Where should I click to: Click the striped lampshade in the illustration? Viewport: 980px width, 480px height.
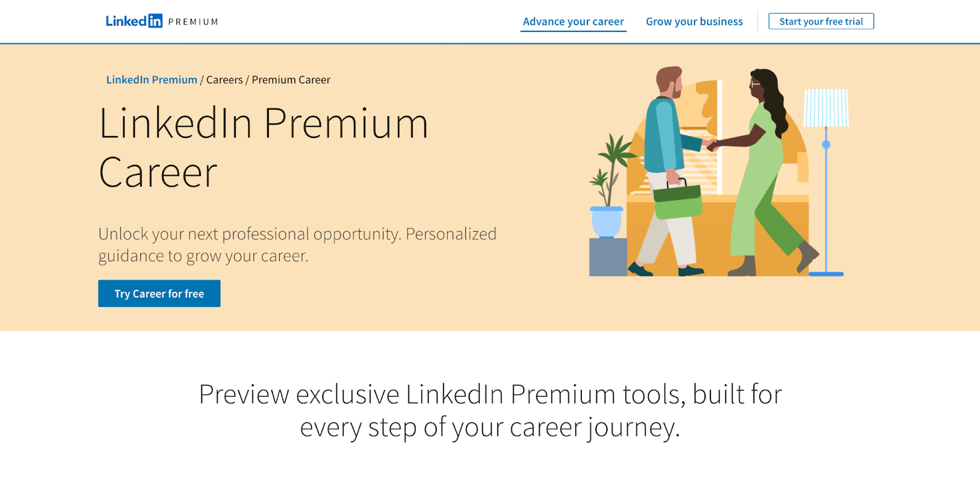[x=826, y=108]
